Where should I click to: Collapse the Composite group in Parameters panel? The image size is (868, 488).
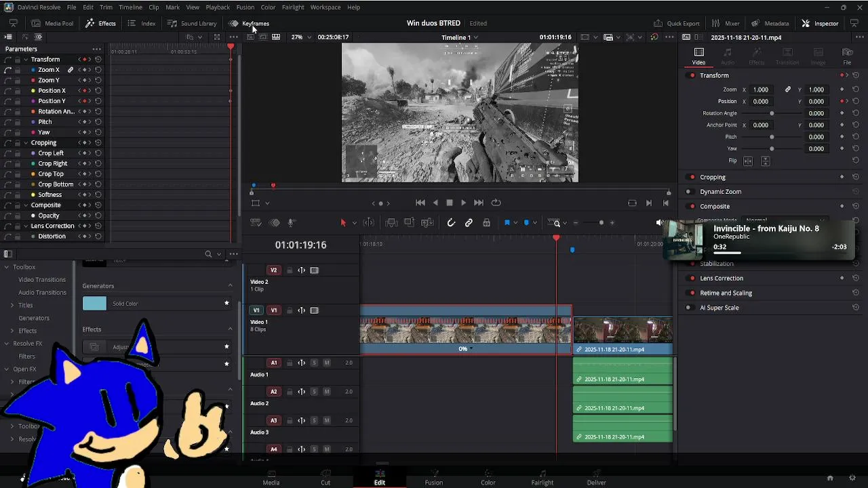pos(26,205)
